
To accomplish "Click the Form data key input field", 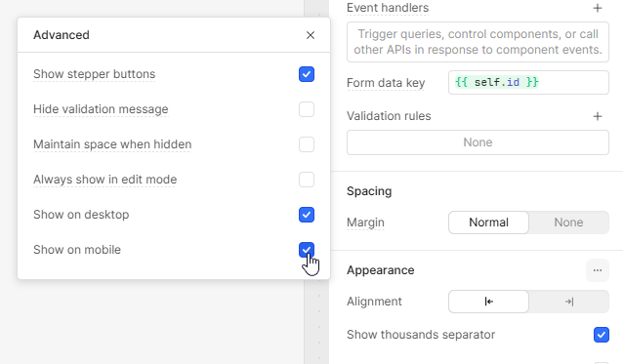I will point(528,83).
